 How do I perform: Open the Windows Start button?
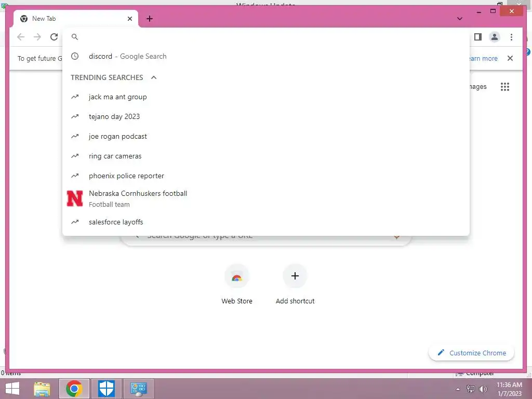coord(12,389)
